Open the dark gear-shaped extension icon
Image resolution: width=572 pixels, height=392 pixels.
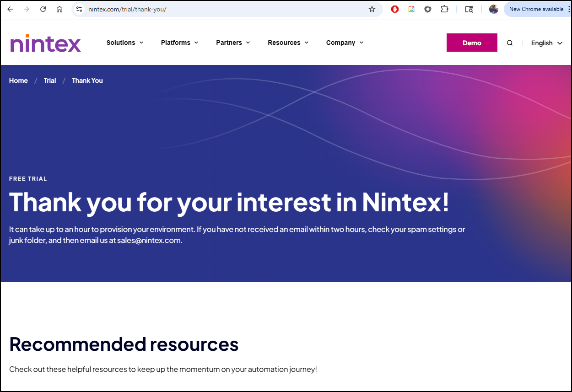(428, 9)
